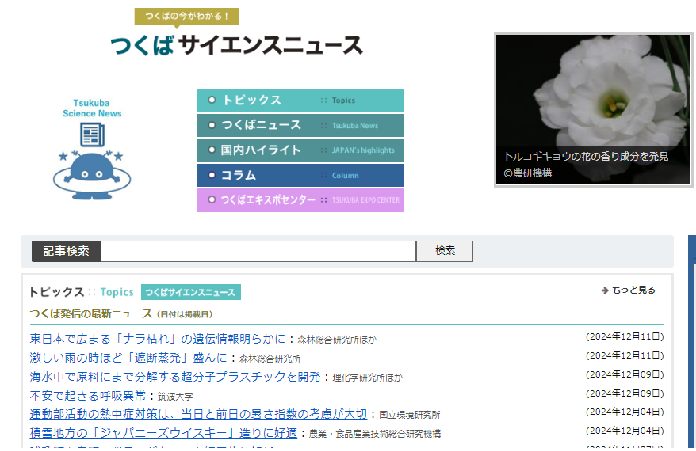Click the white flower featured photo
This screenshot has height=451, width=696.
tap(593, 110)
